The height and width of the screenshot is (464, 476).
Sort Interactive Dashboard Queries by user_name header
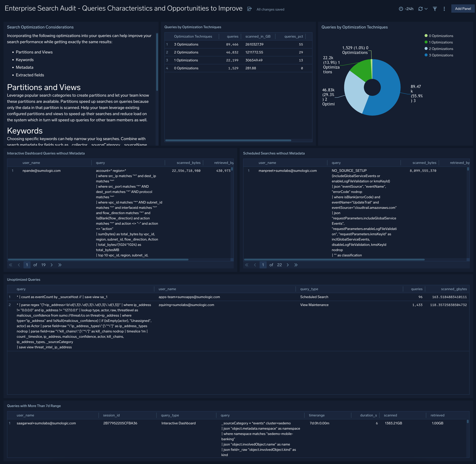(31, 163)
